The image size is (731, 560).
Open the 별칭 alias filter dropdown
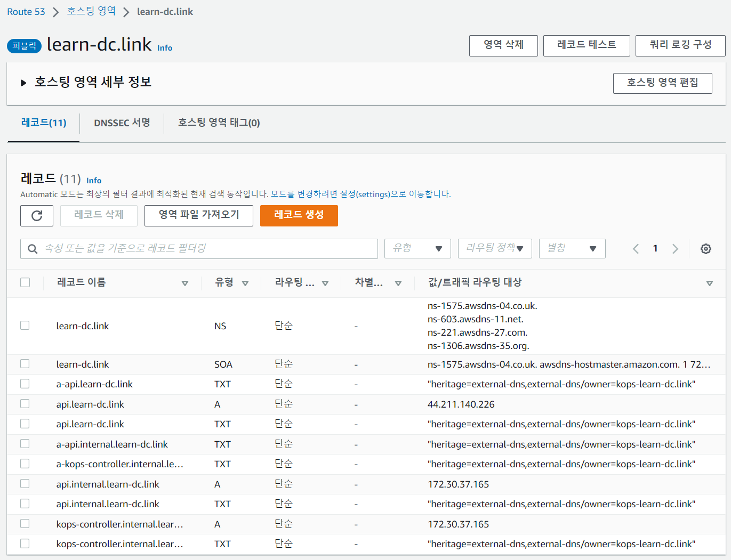[572, 249]
